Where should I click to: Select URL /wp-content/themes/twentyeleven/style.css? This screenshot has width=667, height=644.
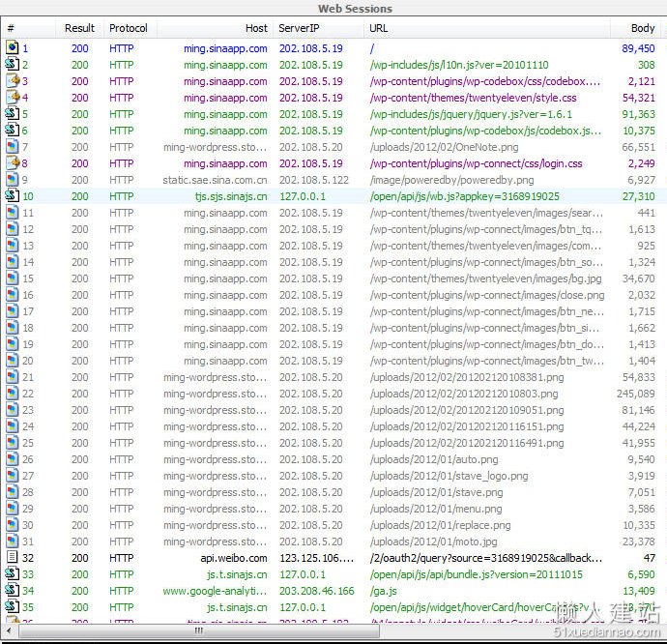tap(473, 98)
